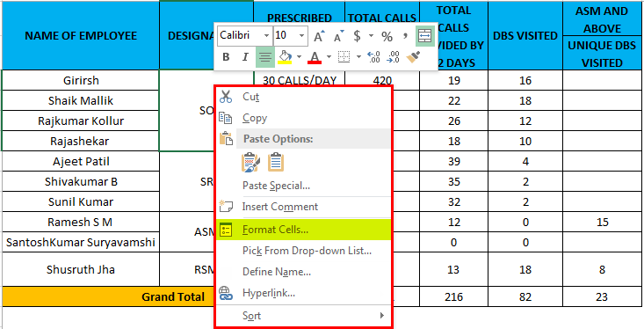Select cell Rajashekar
Viewport: 644px width, 329px height.
[x=81, y=141]
